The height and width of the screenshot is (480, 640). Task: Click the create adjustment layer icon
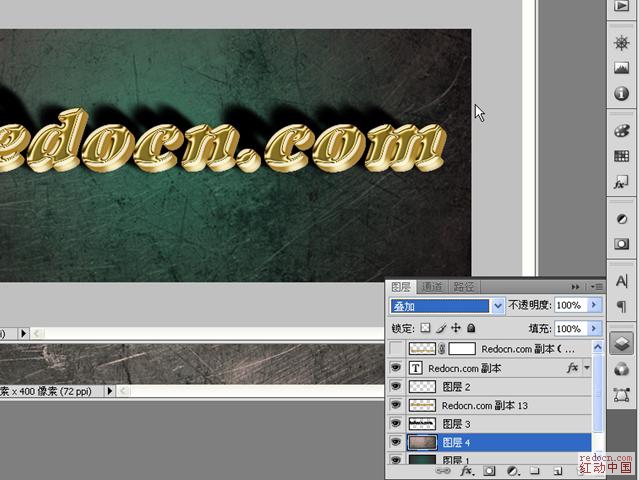(511, 470)
